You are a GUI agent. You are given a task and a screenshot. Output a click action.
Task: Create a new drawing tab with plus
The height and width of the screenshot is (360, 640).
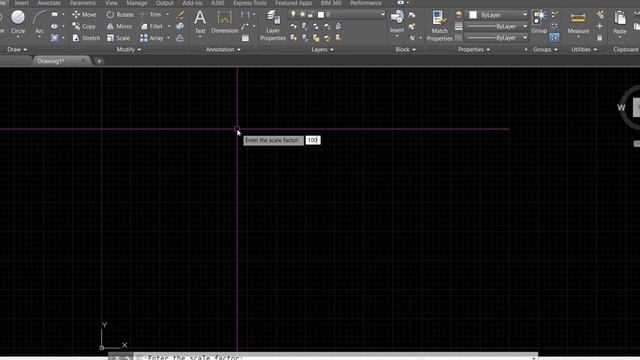click(99, 61)
